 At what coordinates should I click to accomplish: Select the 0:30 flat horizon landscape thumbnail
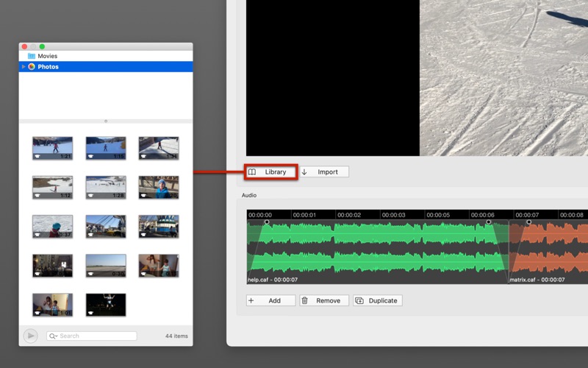(106, 266)
